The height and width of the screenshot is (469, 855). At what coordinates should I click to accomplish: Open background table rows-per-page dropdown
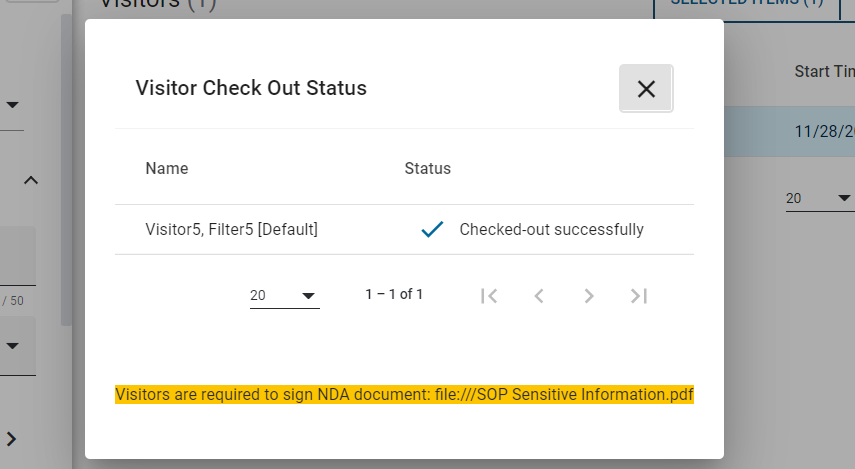pos(819,198)
